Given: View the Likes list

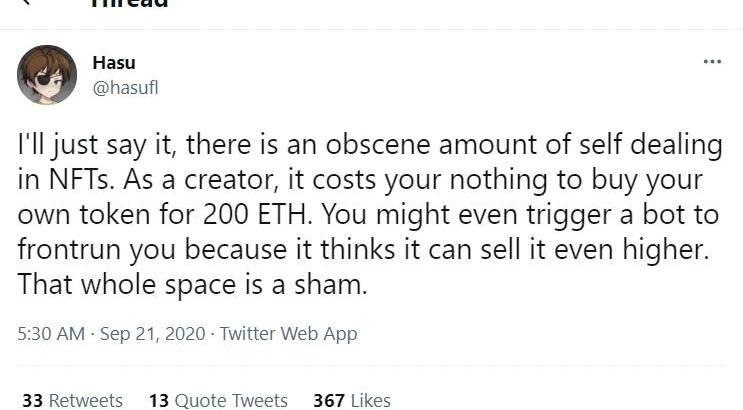Looking at the screenshot, I should (x=370, y=400).
